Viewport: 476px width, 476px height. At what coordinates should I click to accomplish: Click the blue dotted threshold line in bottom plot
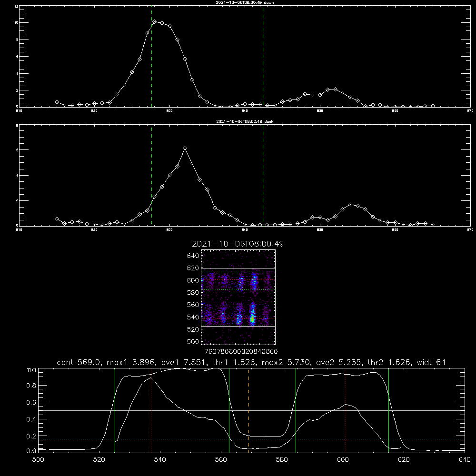(x=251, y=439)
